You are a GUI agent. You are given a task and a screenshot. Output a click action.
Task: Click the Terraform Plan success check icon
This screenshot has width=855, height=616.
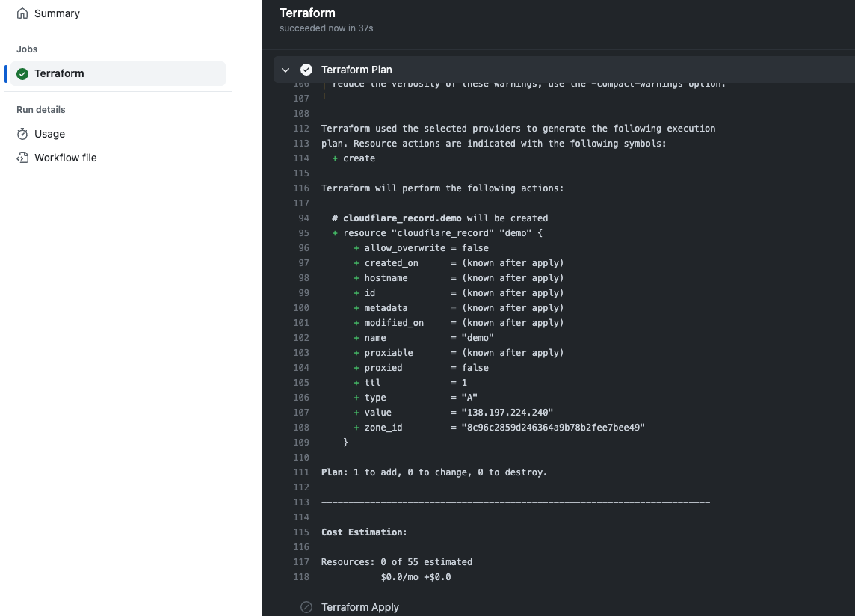coord(306,70)
